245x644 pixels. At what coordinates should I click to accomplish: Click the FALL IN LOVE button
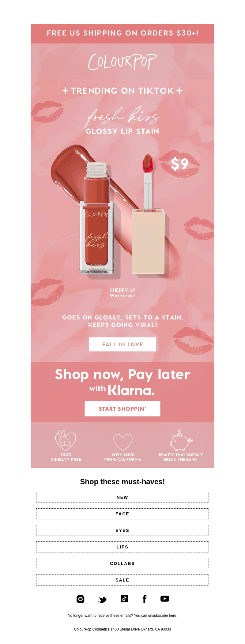pos(123,345)
